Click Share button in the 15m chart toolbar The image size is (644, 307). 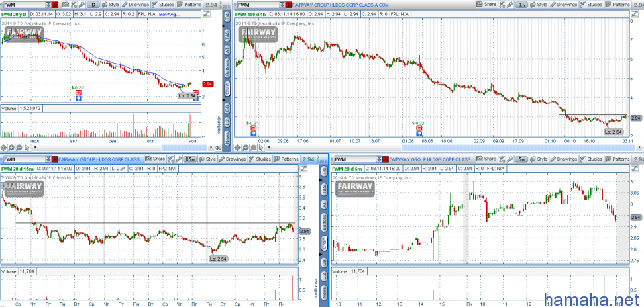pos(155,159)
